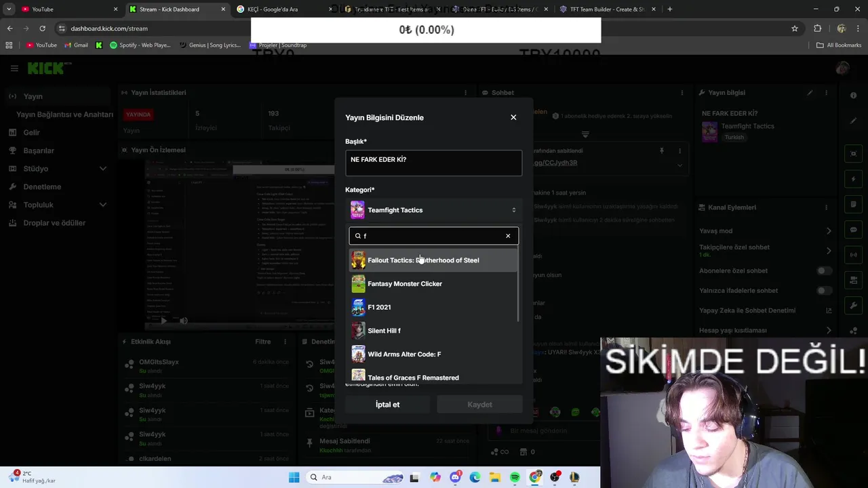Expand the Topluluk sidebar section
Image resolution: width=868 pixels, height=488 pixels.
pos(103,205)
